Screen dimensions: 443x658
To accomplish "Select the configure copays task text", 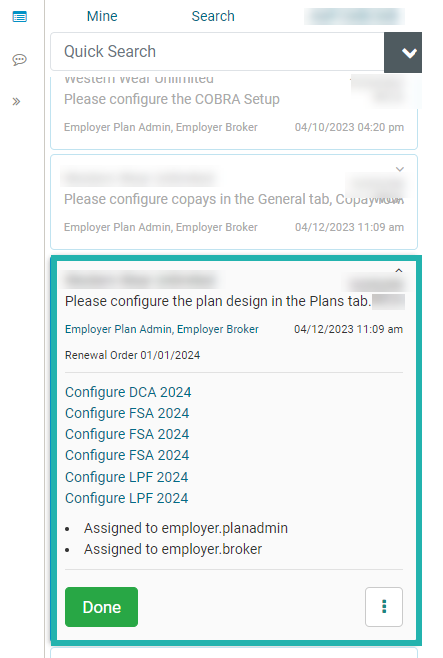I will pyautogui.click(x=234, y=199).
